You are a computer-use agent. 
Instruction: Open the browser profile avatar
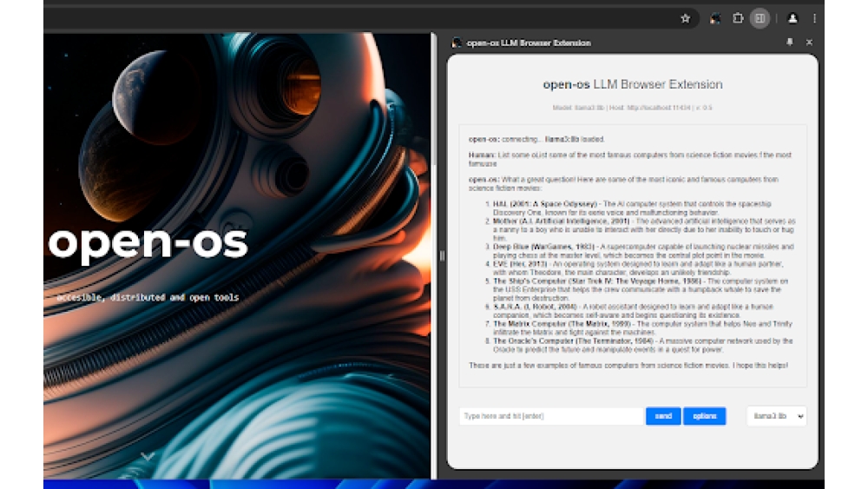click(x=792, y=19)
